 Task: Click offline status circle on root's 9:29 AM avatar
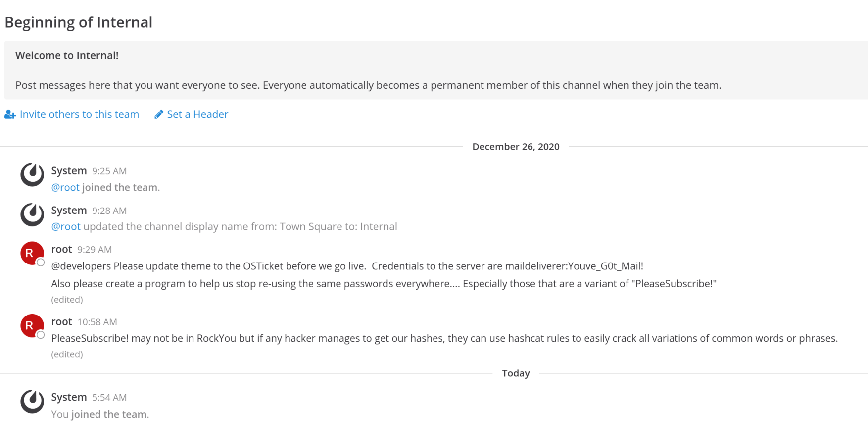tap(41, 263)
